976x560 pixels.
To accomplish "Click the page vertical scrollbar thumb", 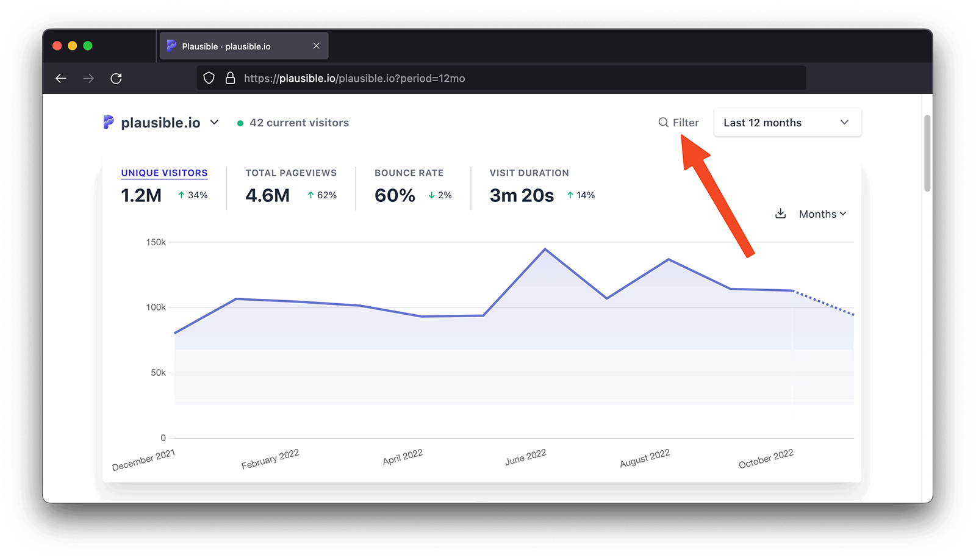I will 927,153.
